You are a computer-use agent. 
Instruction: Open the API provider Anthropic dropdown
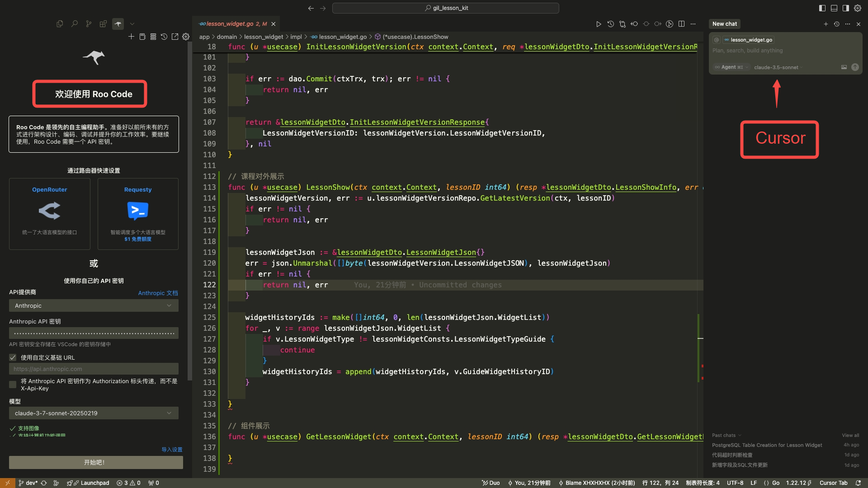(94, 306)
